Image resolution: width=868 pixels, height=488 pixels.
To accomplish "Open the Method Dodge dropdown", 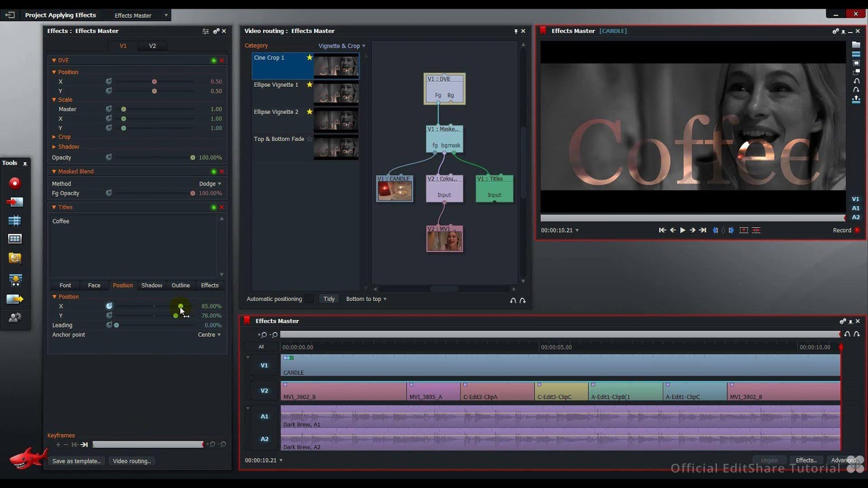I will [210, 184].
